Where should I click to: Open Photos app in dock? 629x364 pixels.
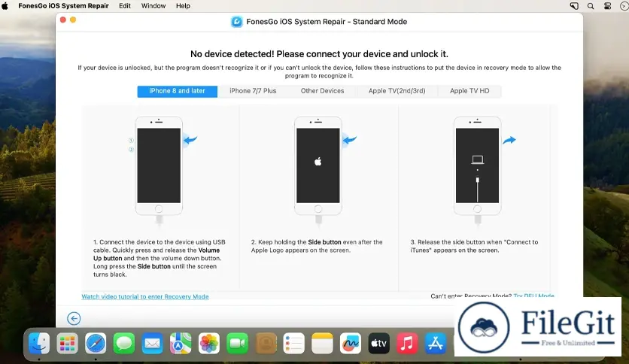pyautogui.click(x=209, y=344)
